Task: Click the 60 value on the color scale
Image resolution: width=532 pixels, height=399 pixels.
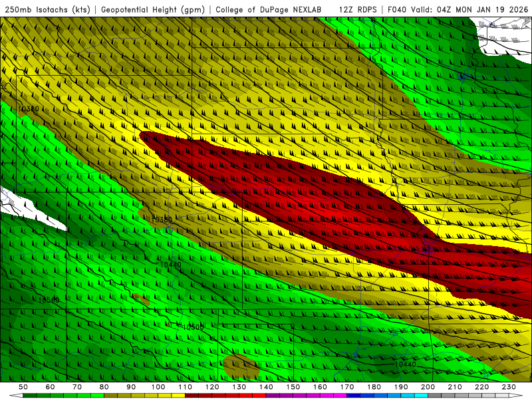Action: 51,387
